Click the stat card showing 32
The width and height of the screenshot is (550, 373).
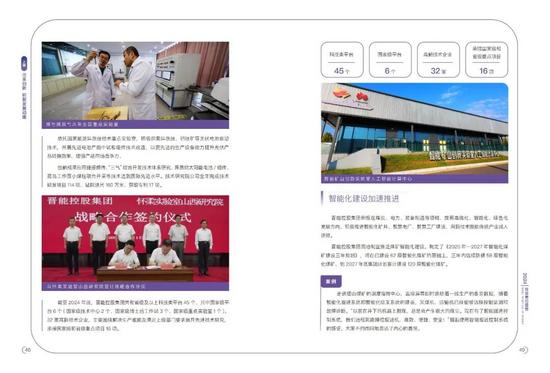[x=438, y=60]
